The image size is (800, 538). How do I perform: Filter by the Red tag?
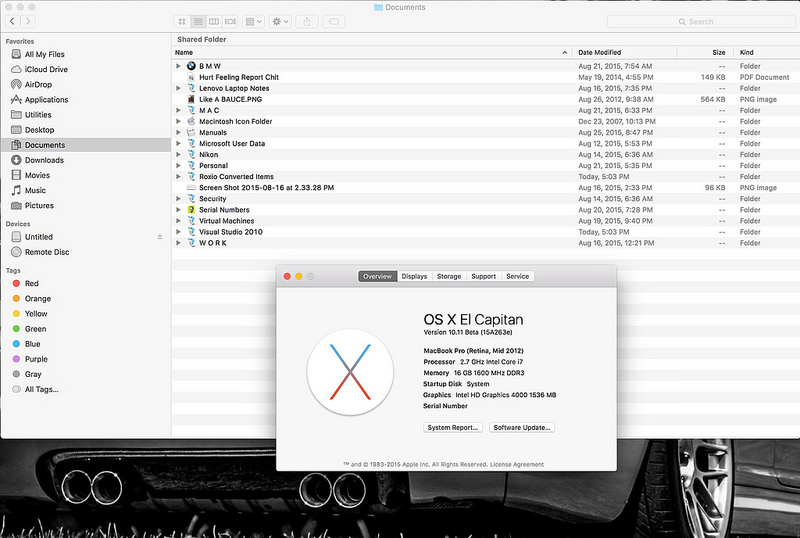pos(32,283)
